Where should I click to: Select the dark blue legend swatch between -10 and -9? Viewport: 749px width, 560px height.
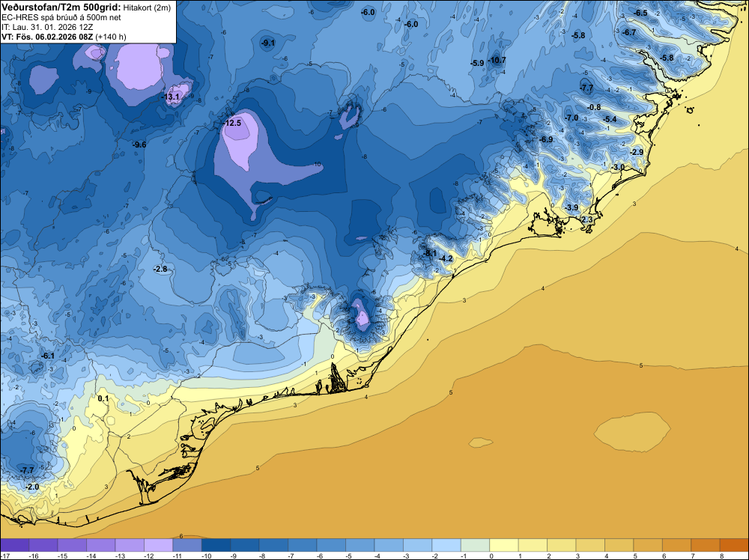(216, 545)
